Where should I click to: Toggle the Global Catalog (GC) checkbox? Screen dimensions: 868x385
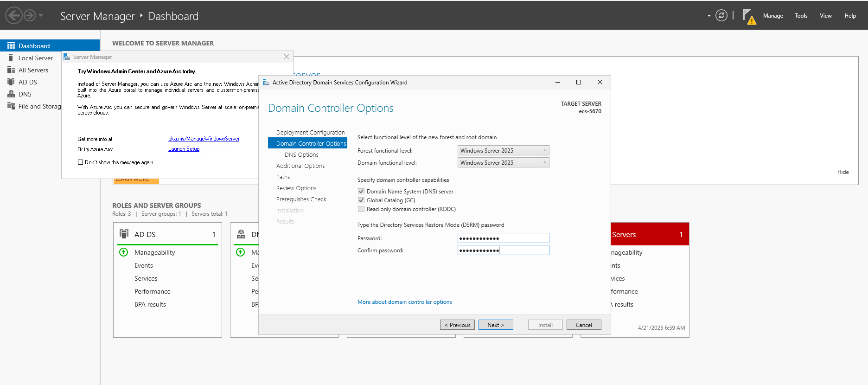361,200
